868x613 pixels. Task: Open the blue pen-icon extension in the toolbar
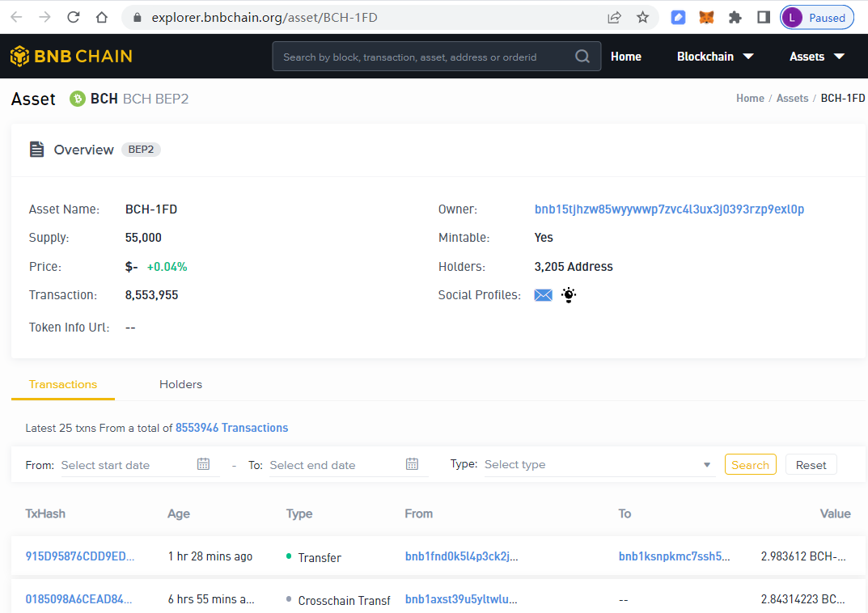pos(678,18)
